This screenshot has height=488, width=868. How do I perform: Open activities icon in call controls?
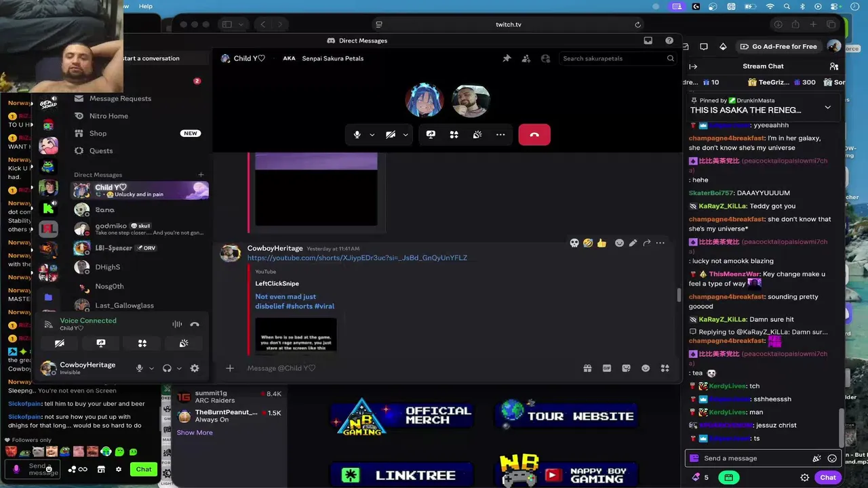(454, 135)
